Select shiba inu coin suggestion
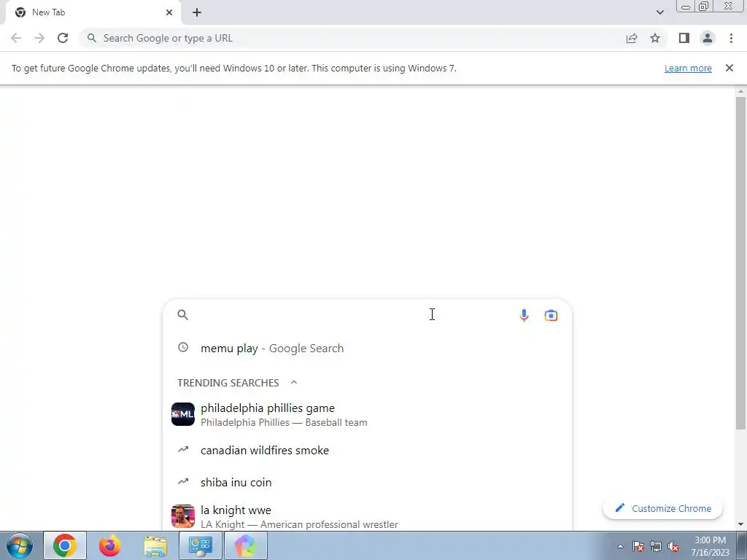Viewport: 747px width, 560px height. click(367, 482)
